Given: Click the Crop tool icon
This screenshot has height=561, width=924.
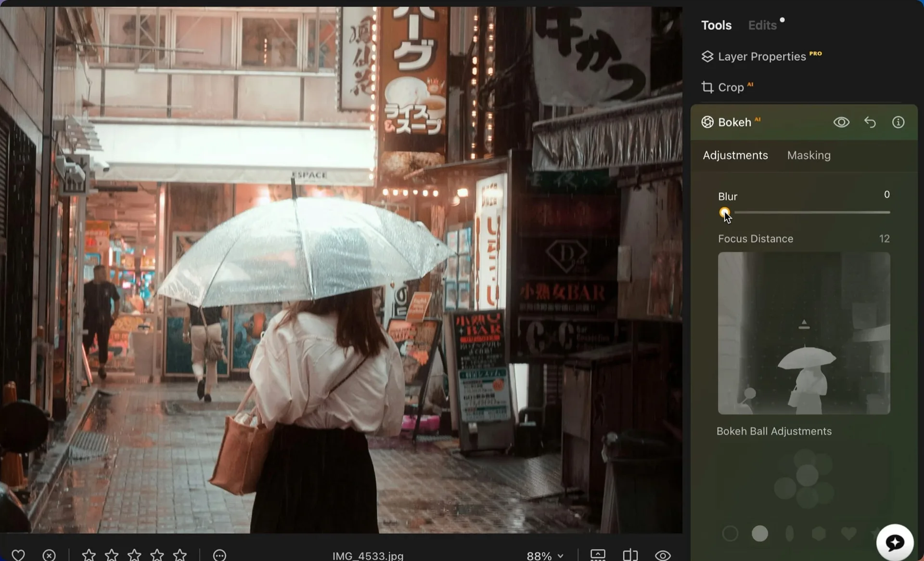Looking at the screenshot, I should click(707, 87).
